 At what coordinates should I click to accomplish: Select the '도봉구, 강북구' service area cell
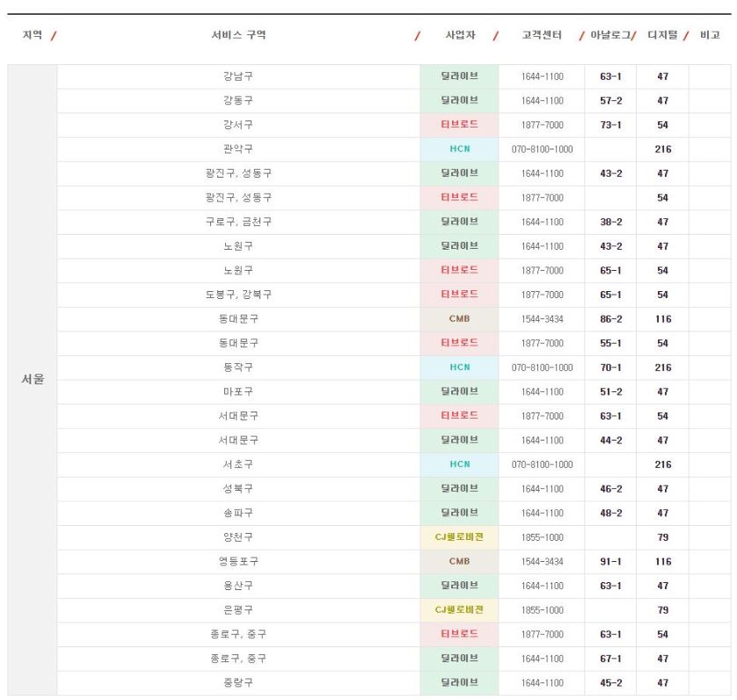[x=238, y=295]
